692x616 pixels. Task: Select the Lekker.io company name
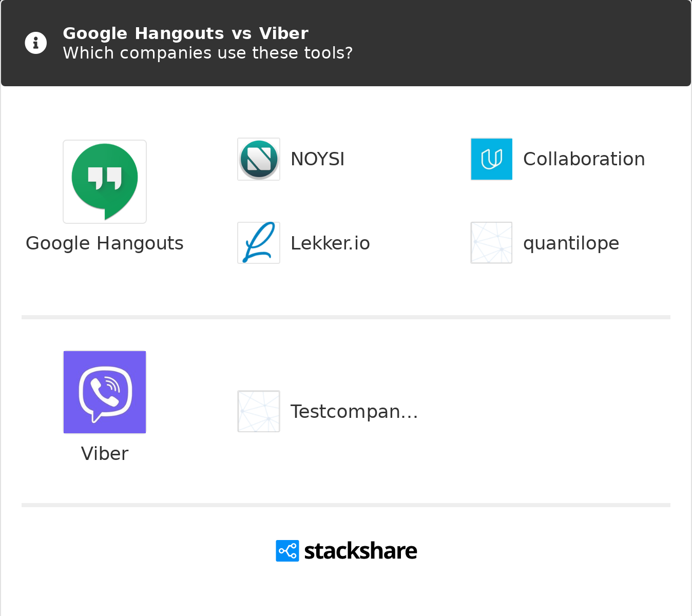coord(330,243)
